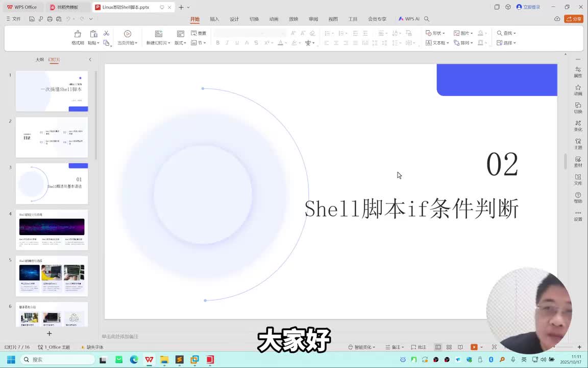Click the search magnifier next to WPS AI
This screenshot has width=588, height=368.
427,19
